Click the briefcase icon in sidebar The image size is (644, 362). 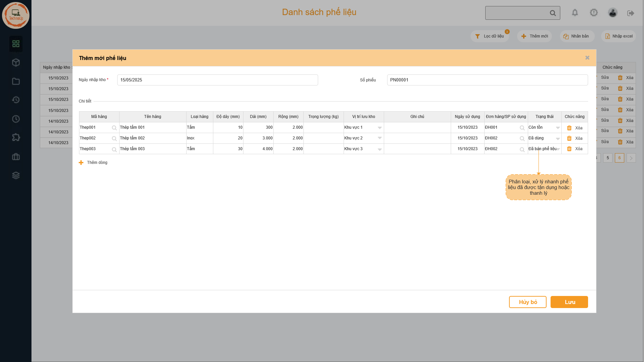[x=16, y=157]
